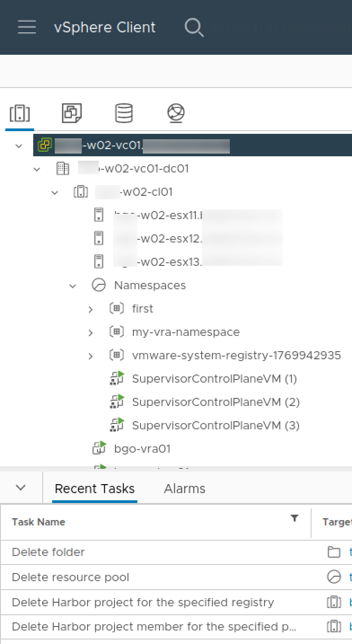The height and width of the screenshot is (644, 352).
Task: Select SupervisorControlPlaneVM (1)
Action: (215, 379)
